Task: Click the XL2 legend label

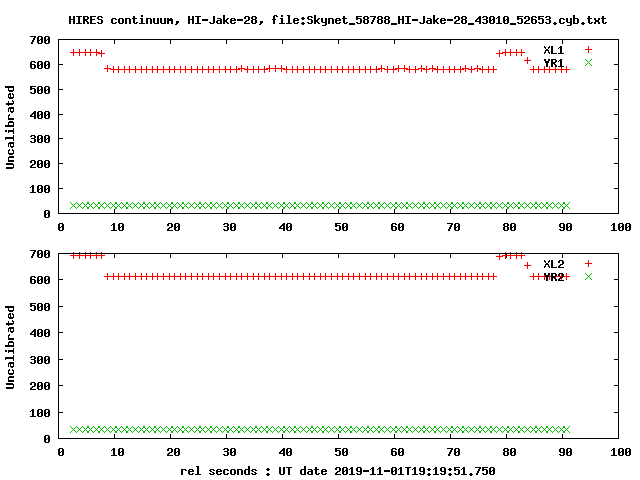Action: pos(553,264)
